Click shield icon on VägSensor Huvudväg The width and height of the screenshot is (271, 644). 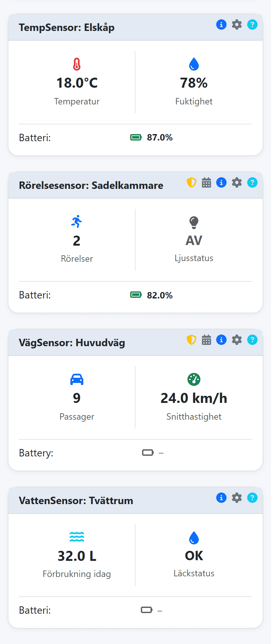(192, 340)
